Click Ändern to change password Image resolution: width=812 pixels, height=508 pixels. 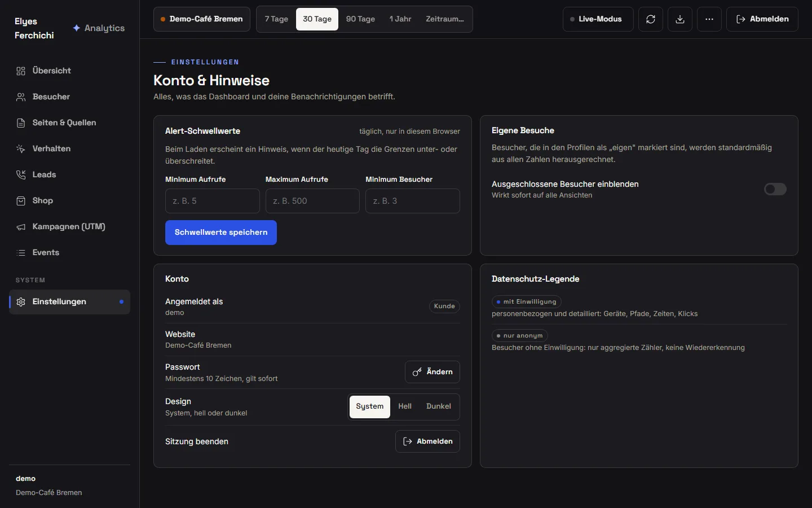pyautogui.click(x=433, y=372)
